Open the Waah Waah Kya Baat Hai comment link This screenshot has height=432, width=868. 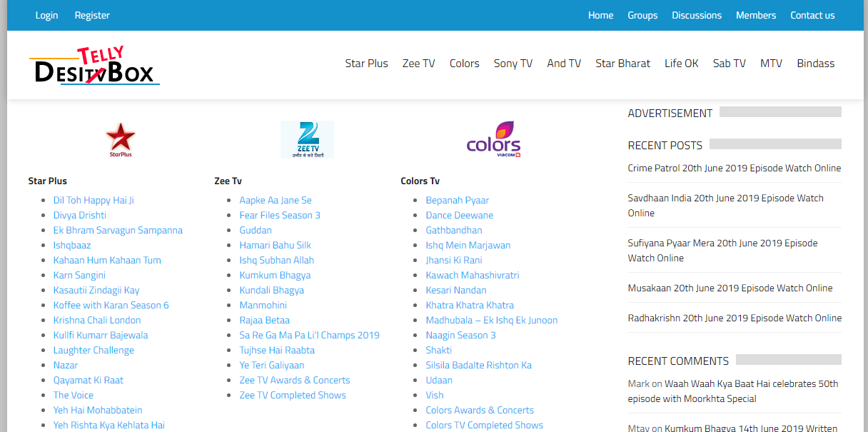point(750,384)
